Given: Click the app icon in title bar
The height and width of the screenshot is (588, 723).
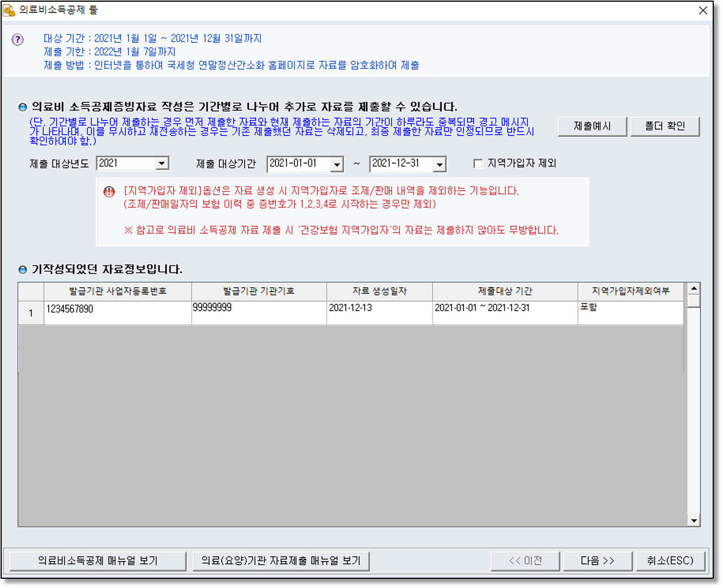Looking at the screenshot, I should 9,10.
